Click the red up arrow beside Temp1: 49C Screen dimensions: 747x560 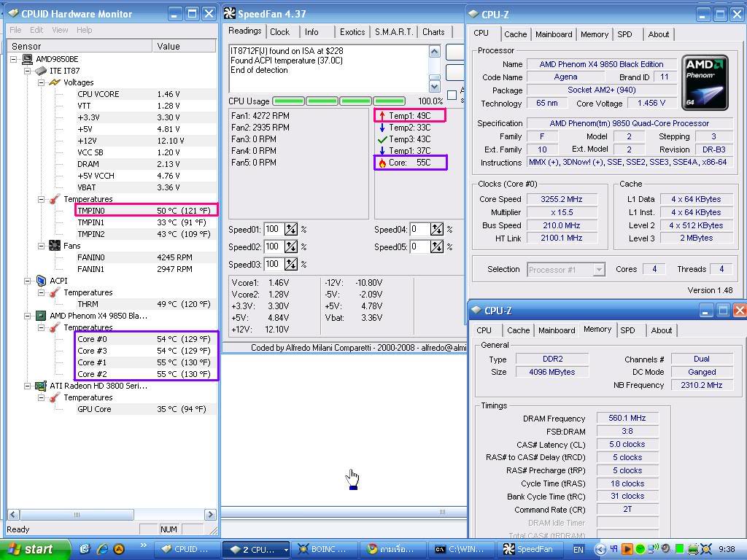click(x=382, y=116)
